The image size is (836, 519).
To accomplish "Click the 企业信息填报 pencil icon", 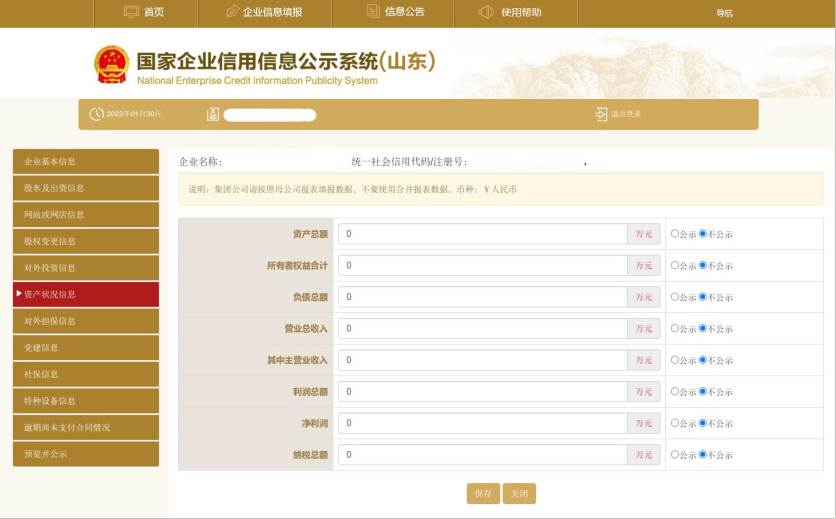I will click(x=233, y=12).
